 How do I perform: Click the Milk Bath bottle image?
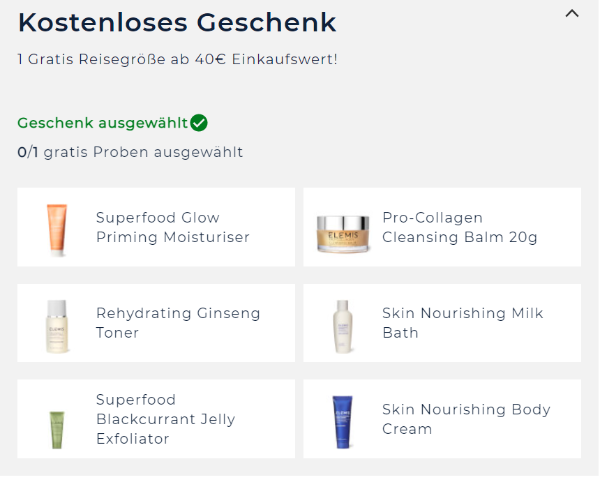[x=343, y=326]
